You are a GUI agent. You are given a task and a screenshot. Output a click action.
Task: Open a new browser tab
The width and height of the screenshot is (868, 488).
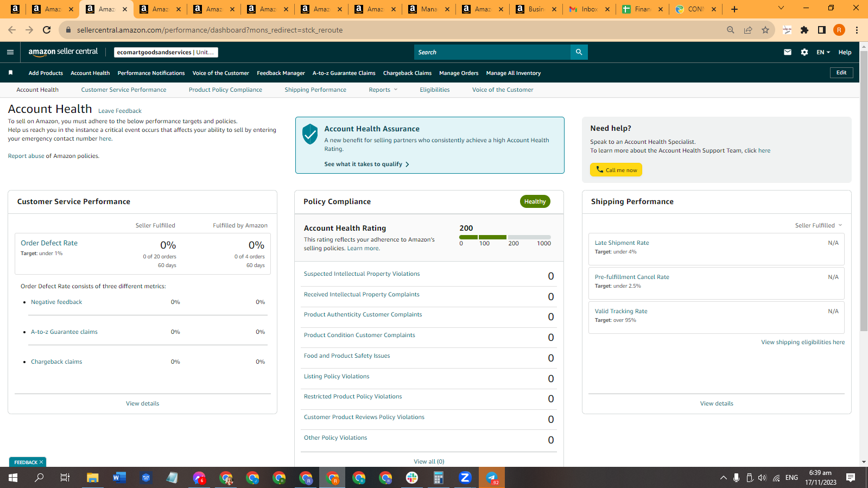pos(734,9)
